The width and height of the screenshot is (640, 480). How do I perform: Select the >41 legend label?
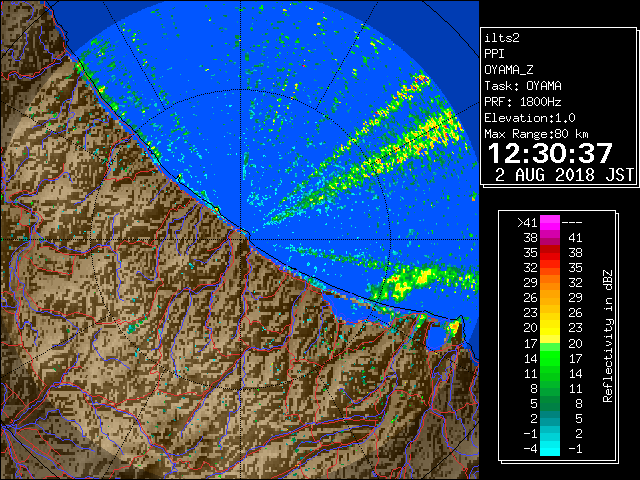[527, 223]
